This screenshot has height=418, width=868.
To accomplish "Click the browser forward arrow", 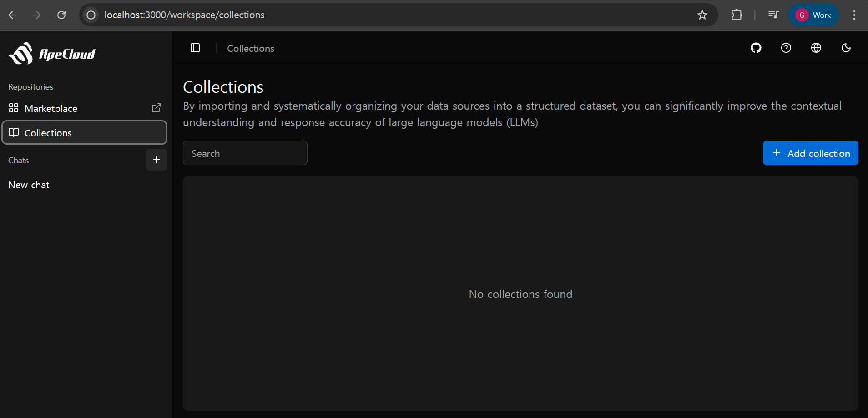I will coord(37,15).
